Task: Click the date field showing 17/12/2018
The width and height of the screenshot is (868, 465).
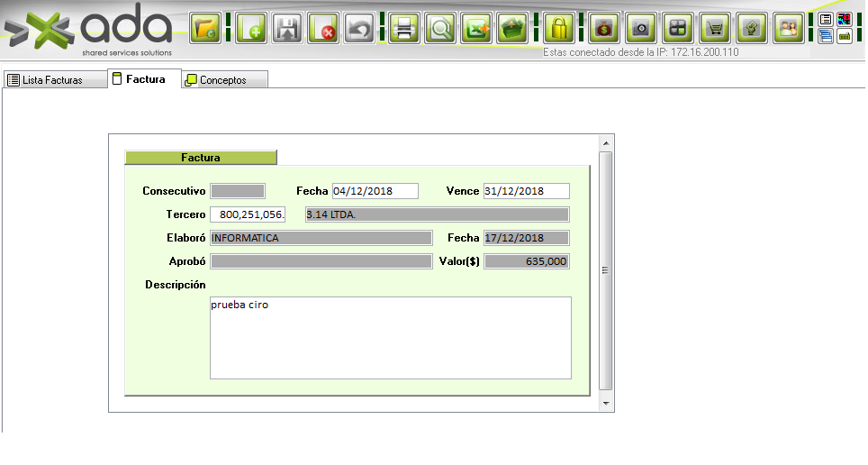Action: click(x=527, y=238)
